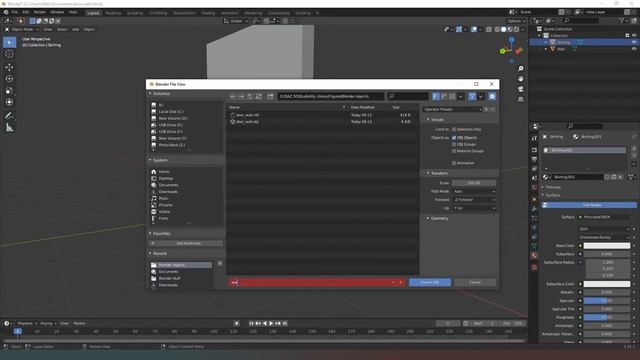Open Local Disk (C:) volume
The image size is (640, 360).
click(x=171, y=111)
